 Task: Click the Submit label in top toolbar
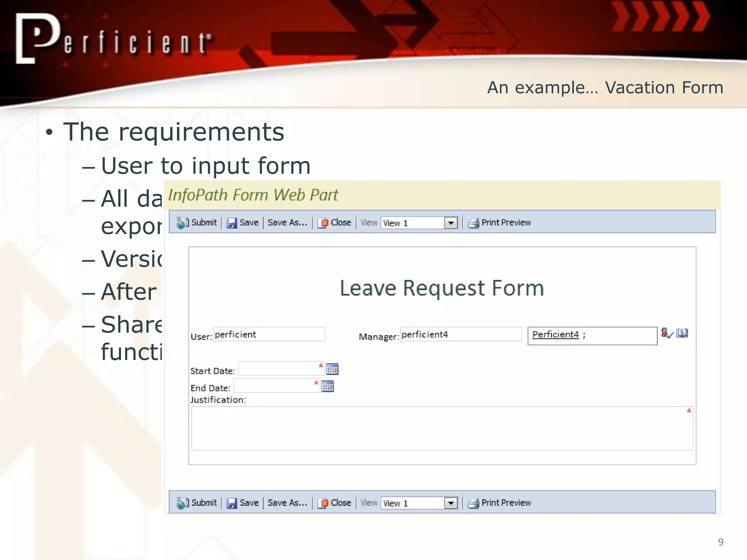point(204,222)
